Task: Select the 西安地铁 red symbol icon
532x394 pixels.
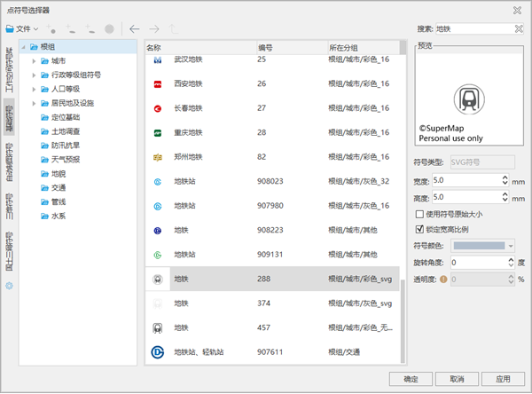Action: (157, 84)
